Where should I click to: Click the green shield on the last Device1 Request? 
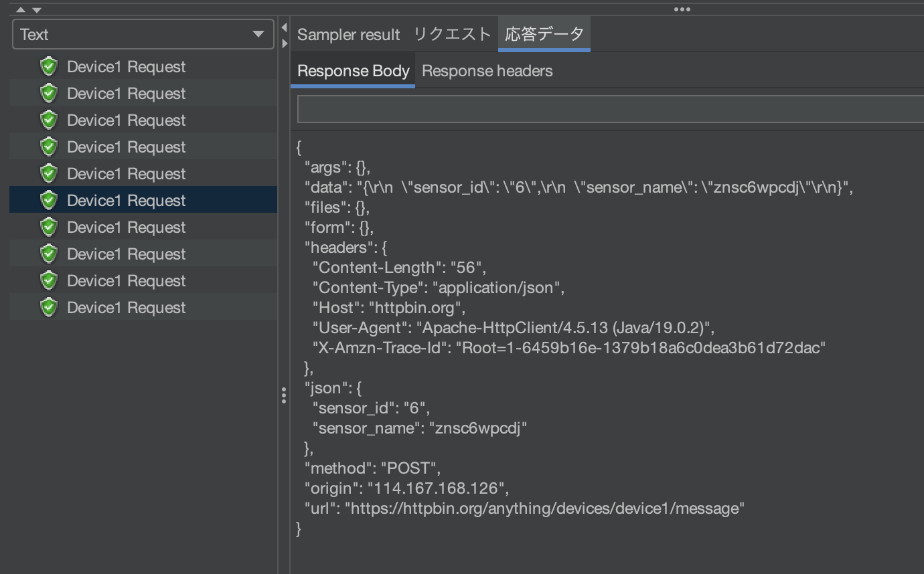point(49,307)
